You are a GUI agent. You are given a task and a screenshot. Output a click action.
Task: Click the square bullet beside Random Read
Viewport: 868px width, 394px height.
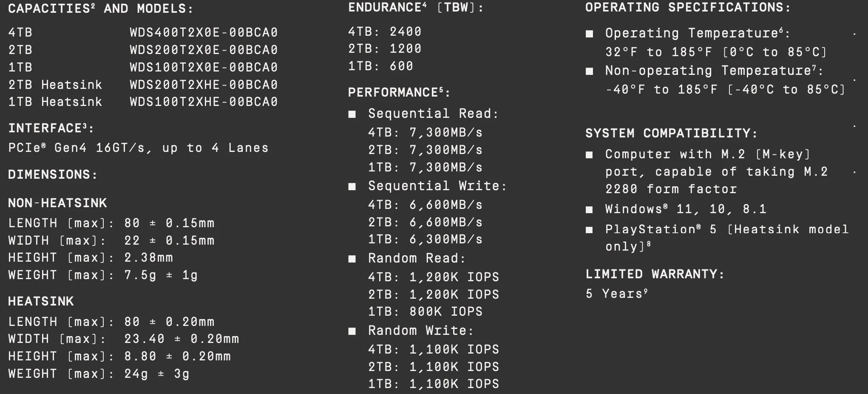pos(352,259)
